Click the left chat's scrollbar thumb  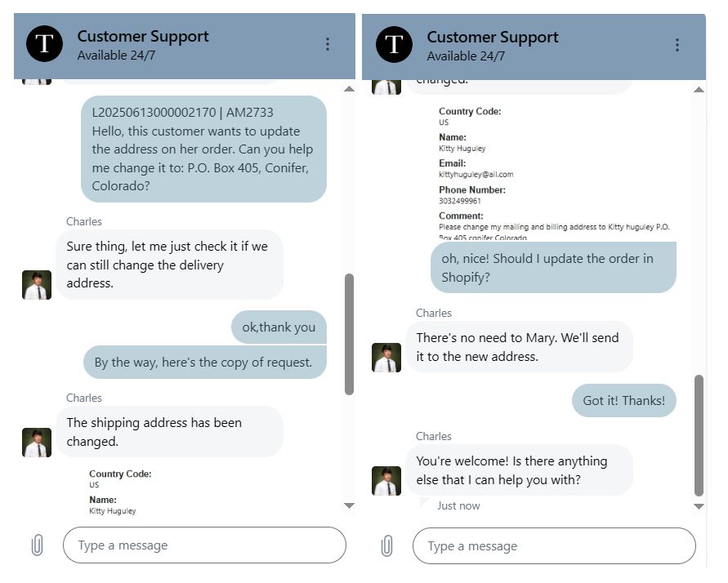click(349, 334)
